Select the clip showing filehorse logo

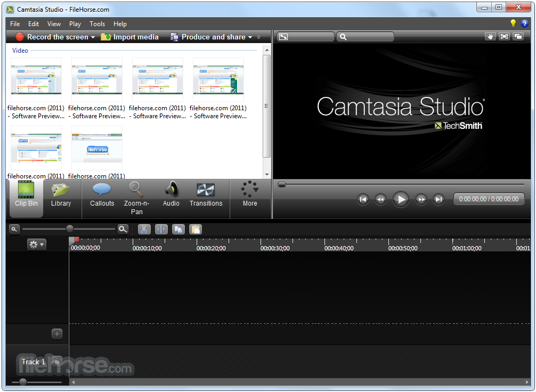(x=97, y=148)
